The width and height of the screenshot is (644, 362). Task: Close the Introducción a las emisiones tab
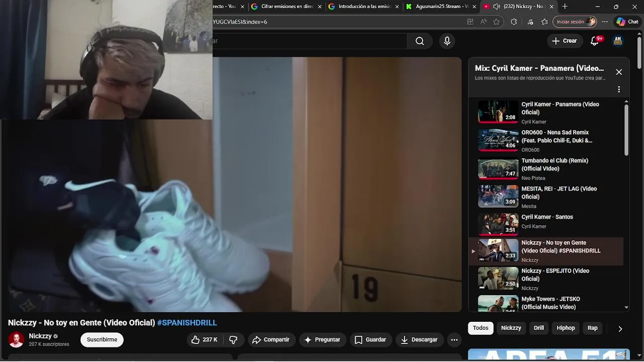(397, 7)
